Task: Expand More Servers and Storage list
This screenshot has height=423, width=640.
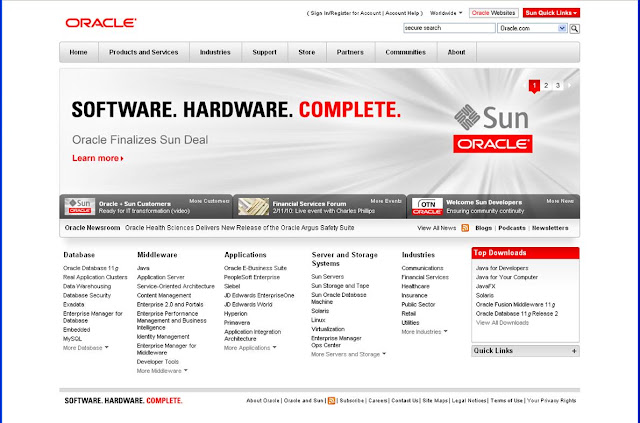Action: pyautogui.click(x=349, y=354)
